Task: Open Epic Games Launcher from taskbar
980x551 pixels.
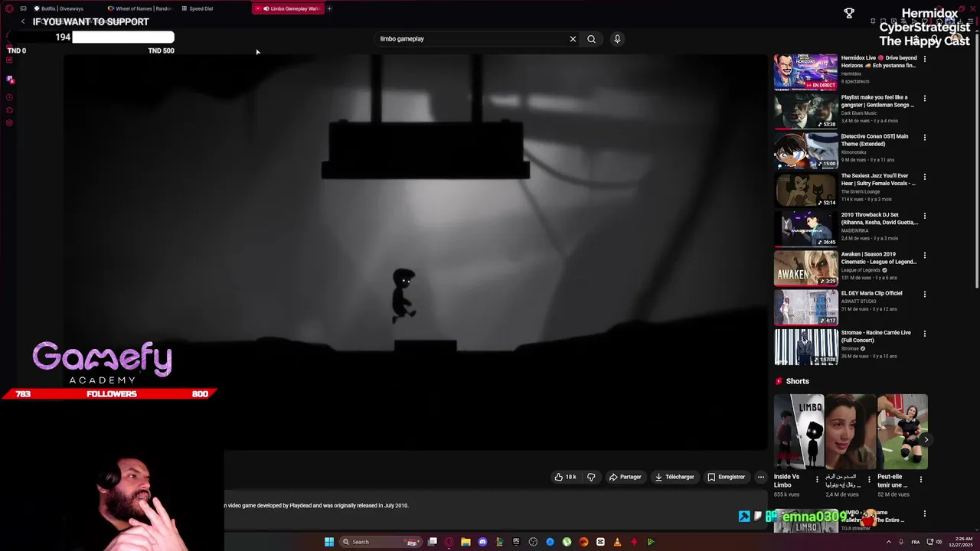Action: point(516,542)
